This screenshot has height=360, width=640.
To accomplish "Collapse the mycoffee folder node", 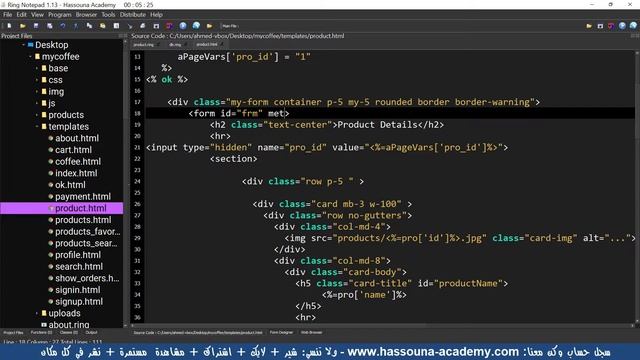I will tap(30, 57).
